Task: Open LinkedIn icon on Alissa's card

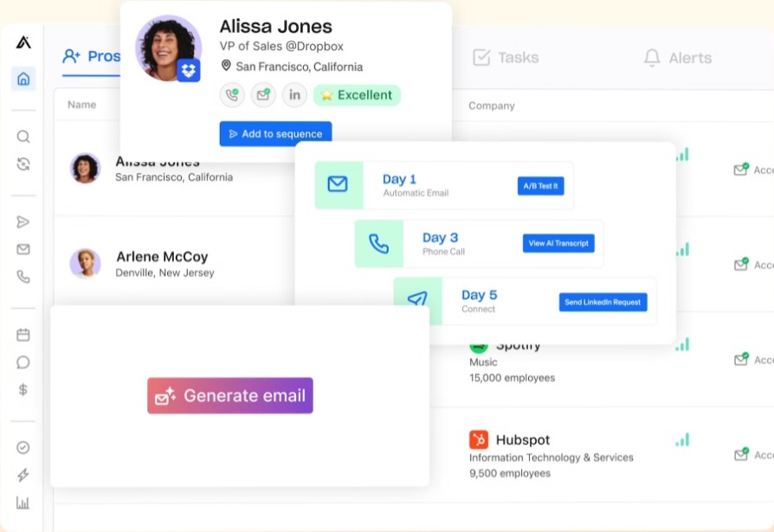Action: click(x=294, y=94)
